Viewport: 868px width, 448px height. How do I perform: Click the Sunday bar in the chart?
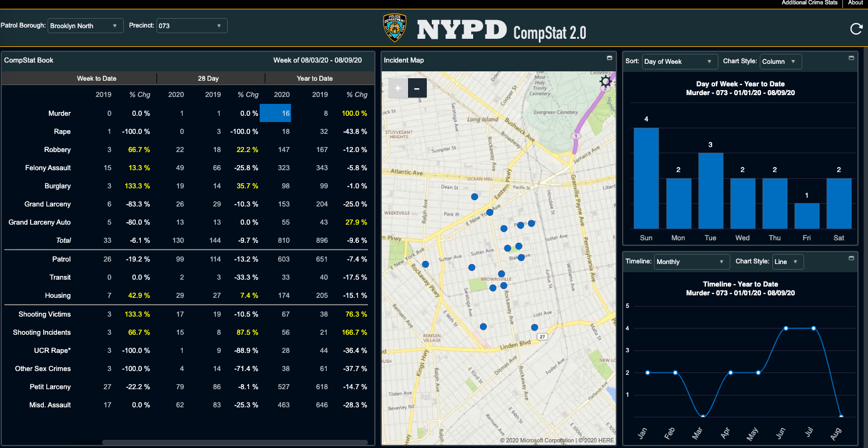(646, 178)
